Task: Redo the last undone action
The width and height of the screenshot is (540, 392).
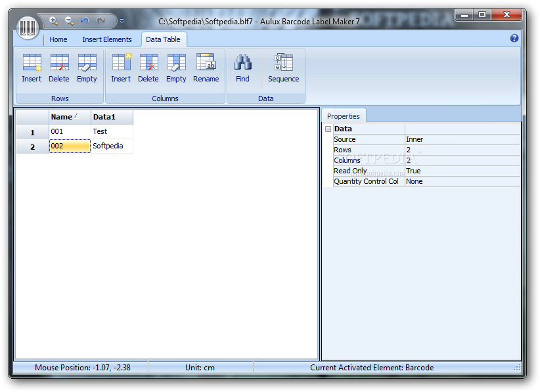Action: click(101, 21)
